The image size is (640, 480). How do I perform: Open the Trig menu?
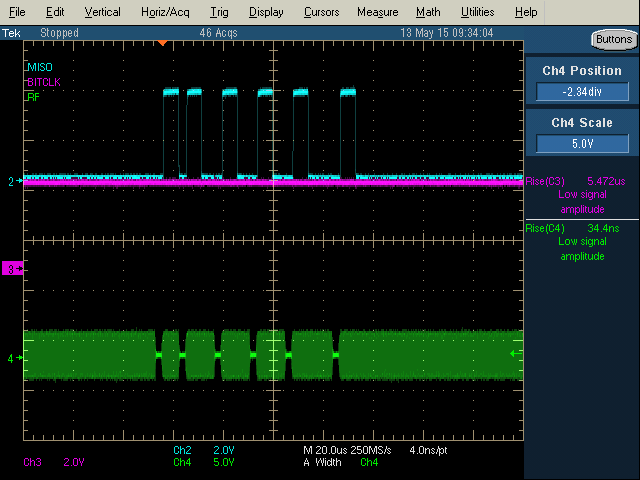click(x=219, y=12)
